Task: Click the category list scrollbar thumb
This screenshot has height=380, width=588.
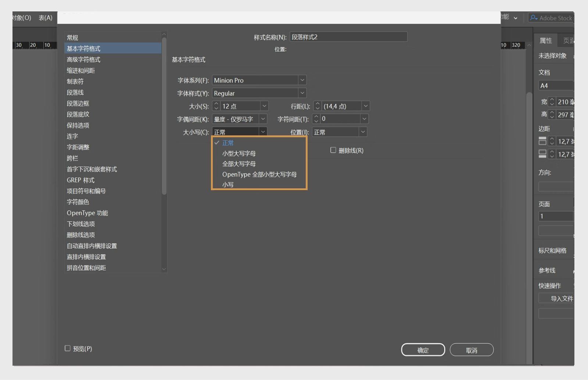Action: [x=164, y=116]
